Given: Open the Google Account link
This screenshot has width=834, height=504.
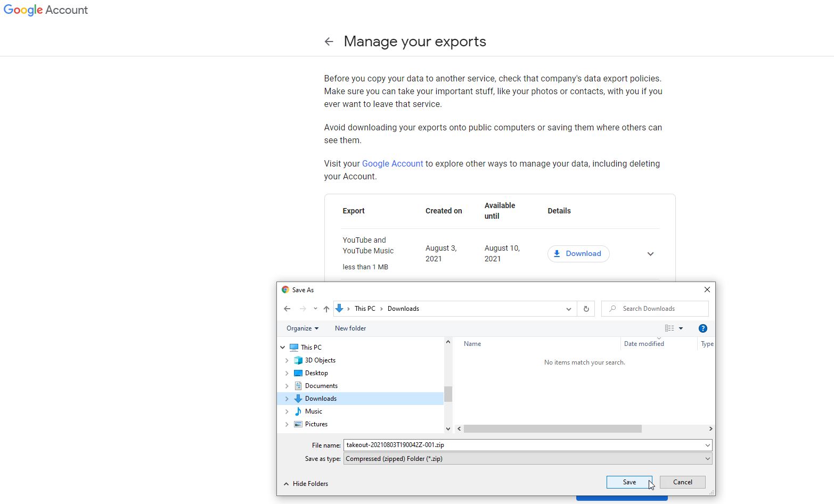Looking at the screenshot, I should [x=393, y=164].
